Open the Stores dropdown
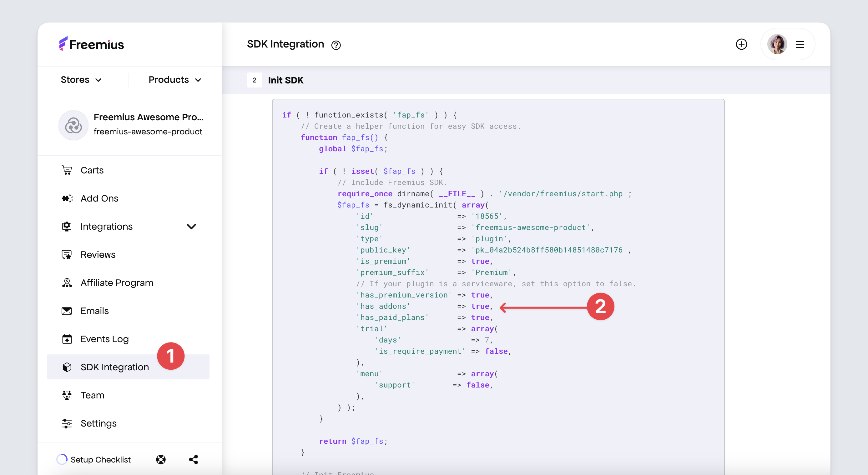868x475 pixels. pyautogui.click(x=81, y=80)
